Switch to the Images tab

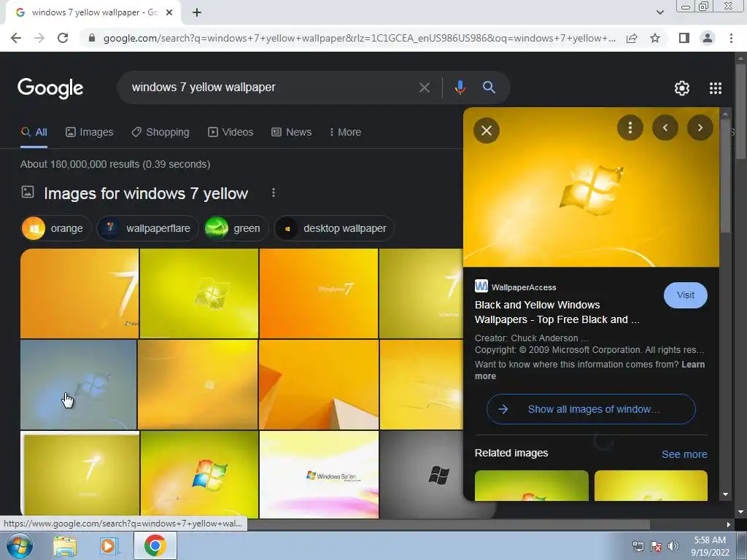(x=90, y=132)
